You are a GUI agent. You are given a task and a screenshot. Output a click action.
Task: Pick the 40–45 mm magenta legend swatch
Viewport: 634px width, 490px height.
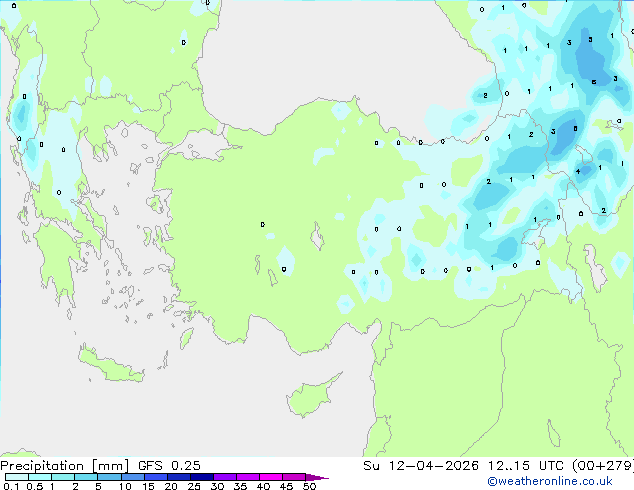coord(271,477)
